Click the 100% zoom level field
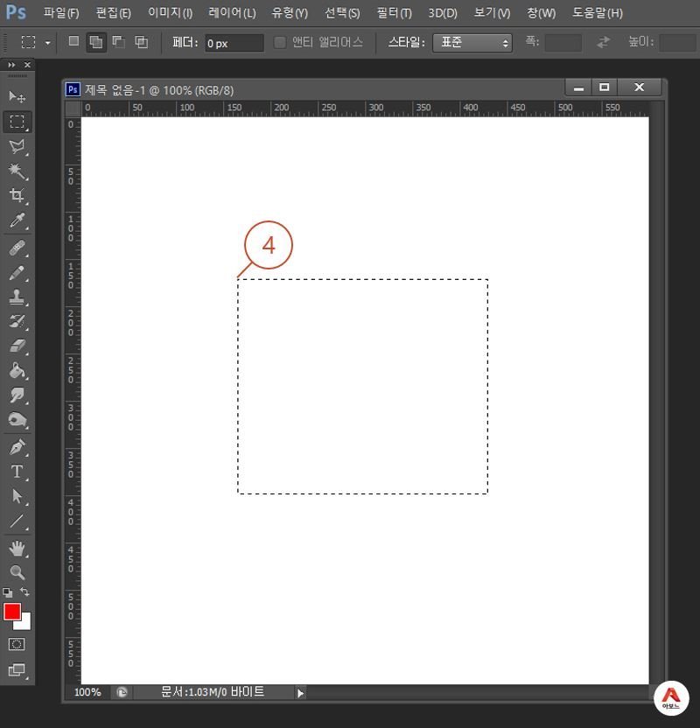The height and width of the screenshot is (728, 700). 87,692
